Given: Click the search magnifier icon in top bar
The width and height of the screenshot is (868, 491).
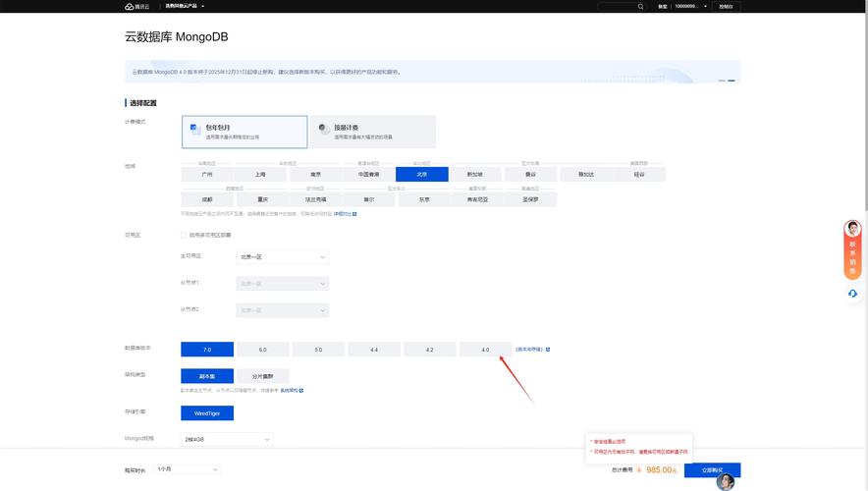Looking at the screenshot, I should [x=641, y=6].
